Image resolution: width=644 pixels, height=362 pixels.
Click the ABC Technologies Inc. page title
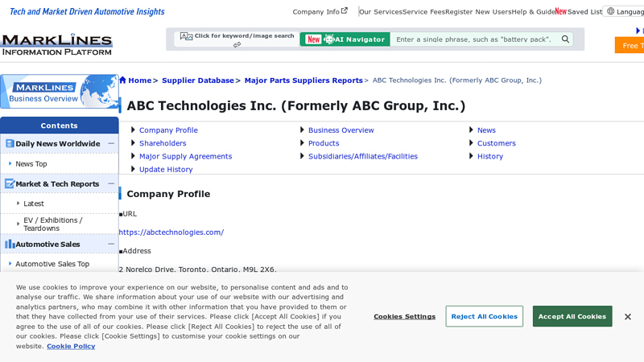pos(295,105)
